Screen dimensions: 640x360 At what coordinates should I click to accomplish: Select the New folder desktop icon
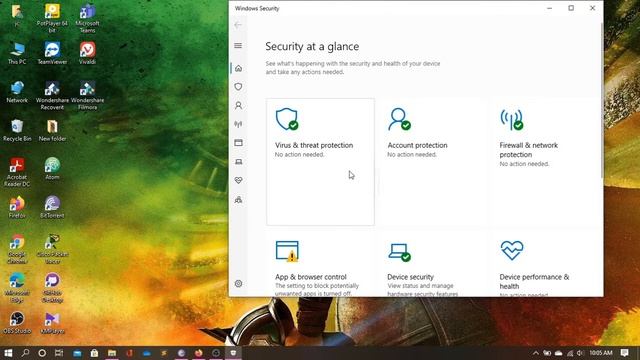[x=52, y=130]
